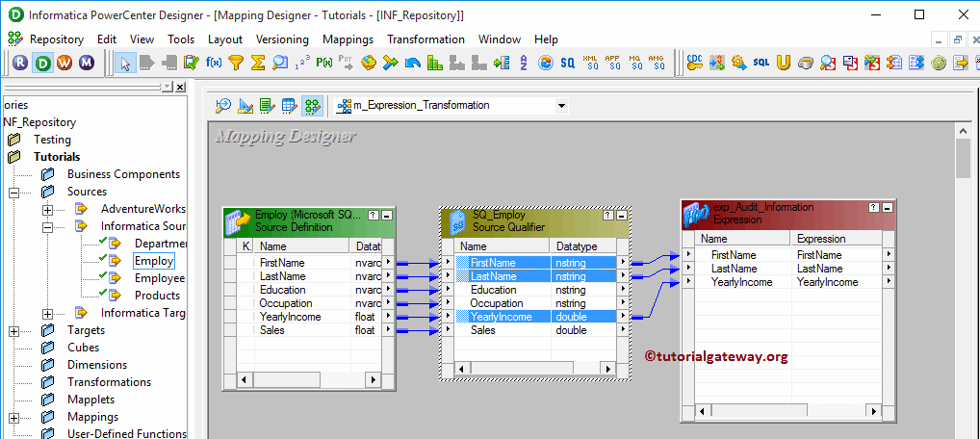The width and height of the screenshot is (980, 439).
Task: Add a Filter transformation (funnel icon)
Action: click(x=236, y=63)
